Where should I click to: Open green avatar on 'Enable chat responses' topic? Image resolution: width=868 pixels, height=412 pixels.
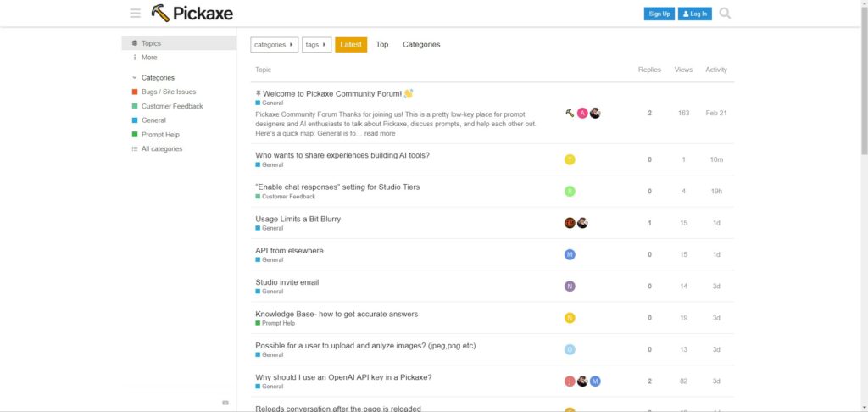tap(570, 191)
